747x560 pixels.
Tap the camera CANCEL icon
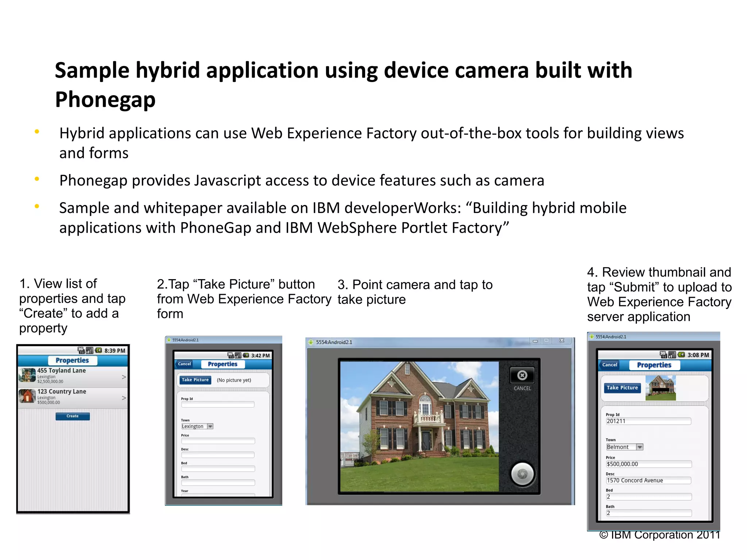[522, 375]
